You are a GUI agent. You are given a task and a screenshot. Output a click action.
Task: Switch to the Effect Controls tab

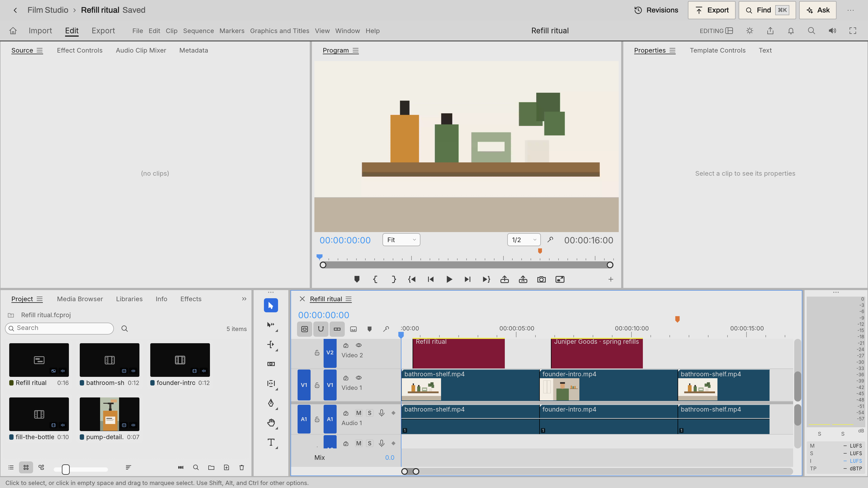(79, 50)
